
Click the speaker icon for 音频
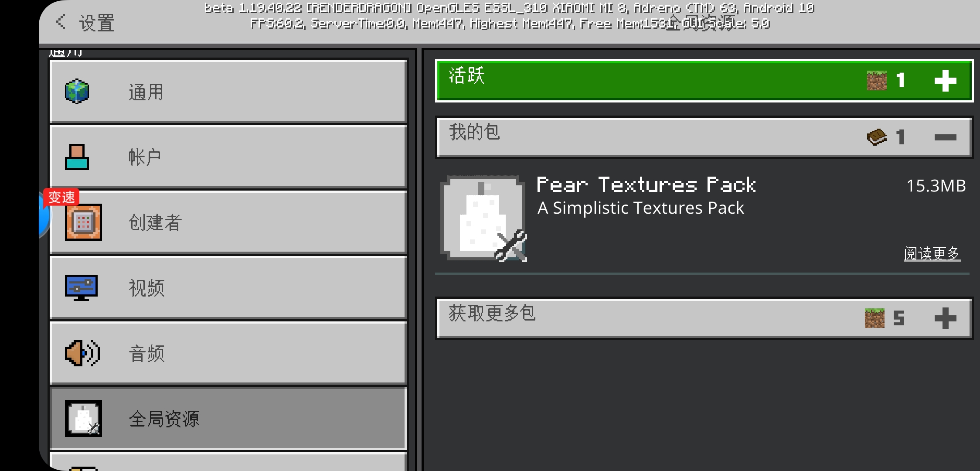pyautogui.click(x=82, y=353)
